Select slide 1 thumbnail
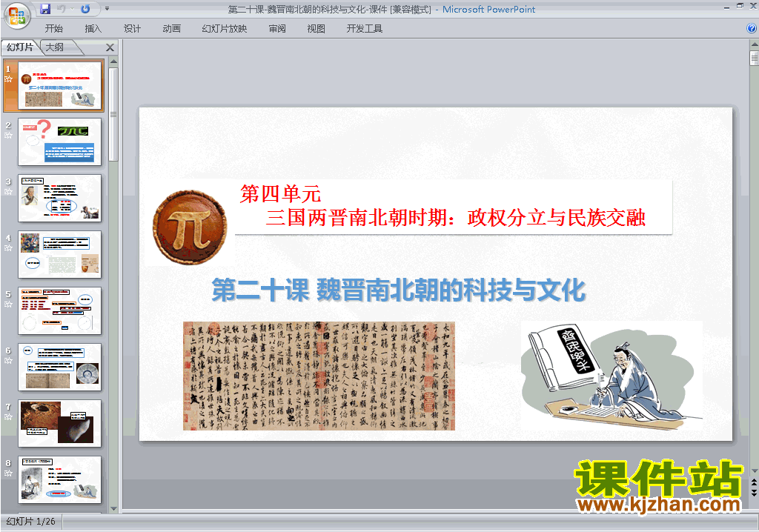Viewport: 759px width, 532px height. point(59,86)
